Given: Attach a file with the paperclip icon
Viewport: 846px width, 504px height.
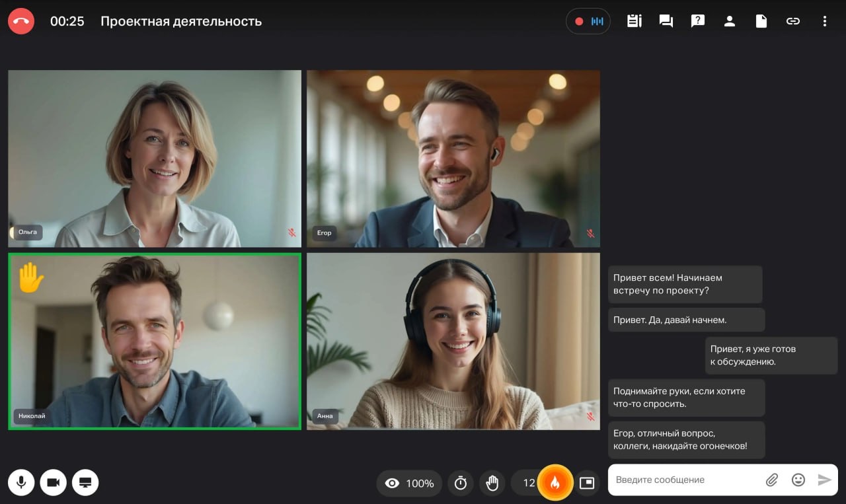Looking at the screenshot, I should [x=772, y=480].
